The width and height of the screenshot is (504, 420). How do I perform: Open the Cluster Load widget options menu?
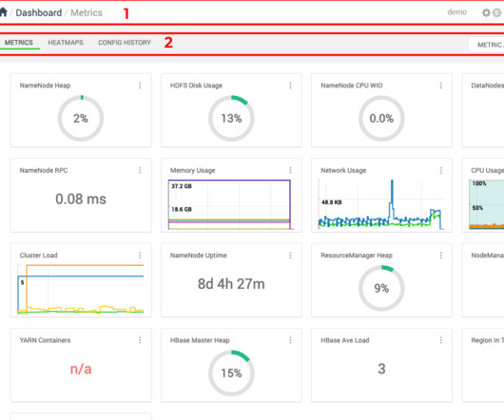point(140,256)
